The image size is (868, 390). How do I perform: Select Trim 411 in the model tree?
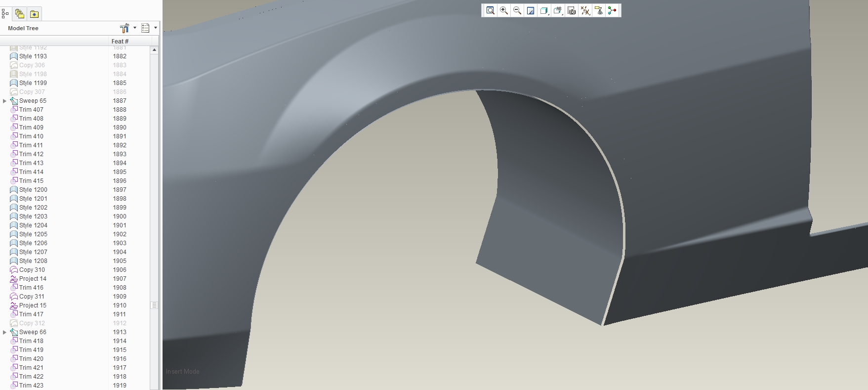(31, 145)
